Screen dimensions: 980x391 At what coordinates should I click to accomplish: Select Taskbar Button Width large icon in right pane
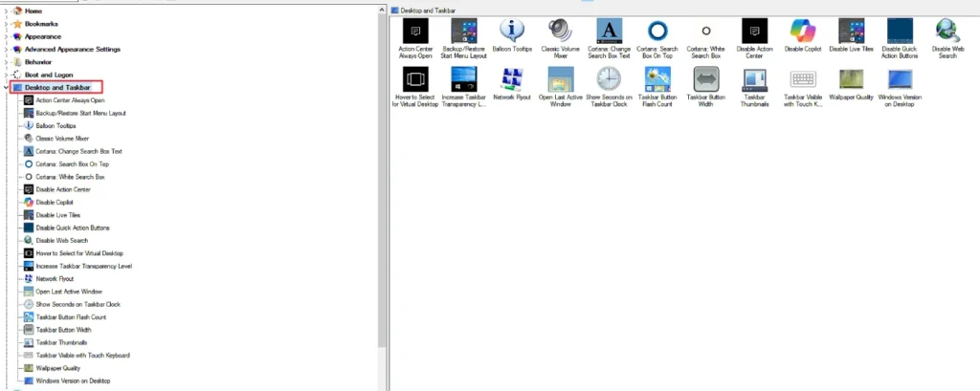705,79
